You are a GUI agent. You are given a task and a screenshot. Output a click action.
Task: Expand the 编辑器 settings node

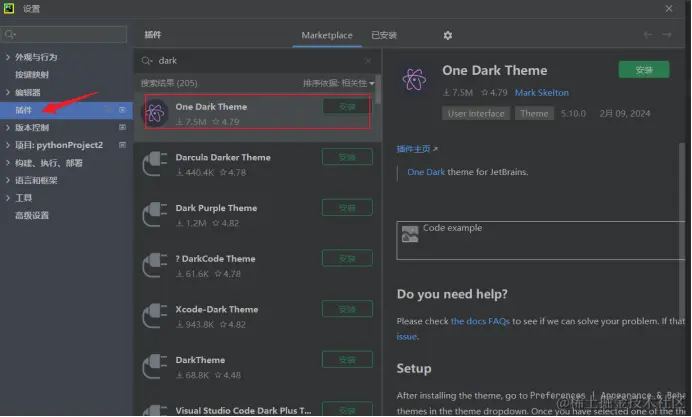pyautogui.click(x=8, y=92)
